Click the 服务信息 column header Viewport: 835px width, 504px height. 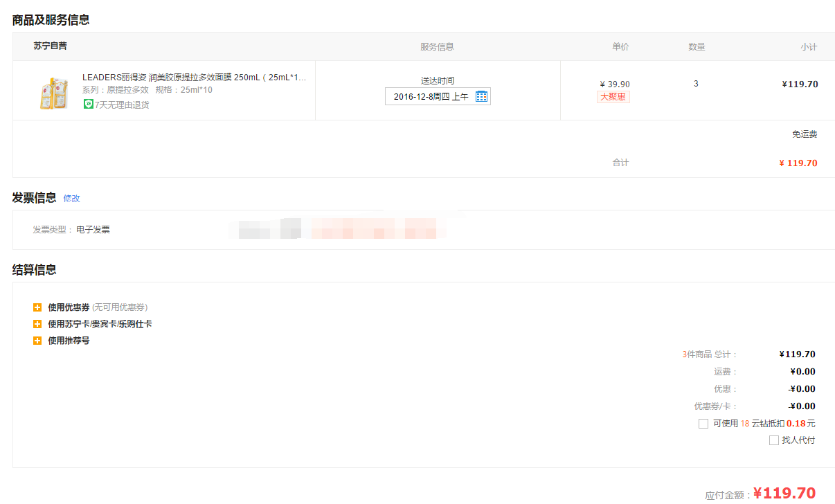(437, 47)
